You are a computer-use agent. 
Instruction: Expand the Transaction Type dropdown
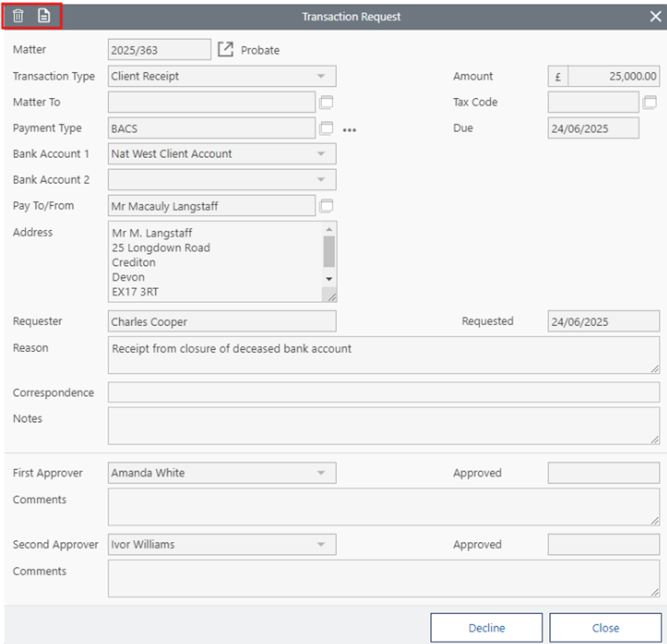click(321, 76)
